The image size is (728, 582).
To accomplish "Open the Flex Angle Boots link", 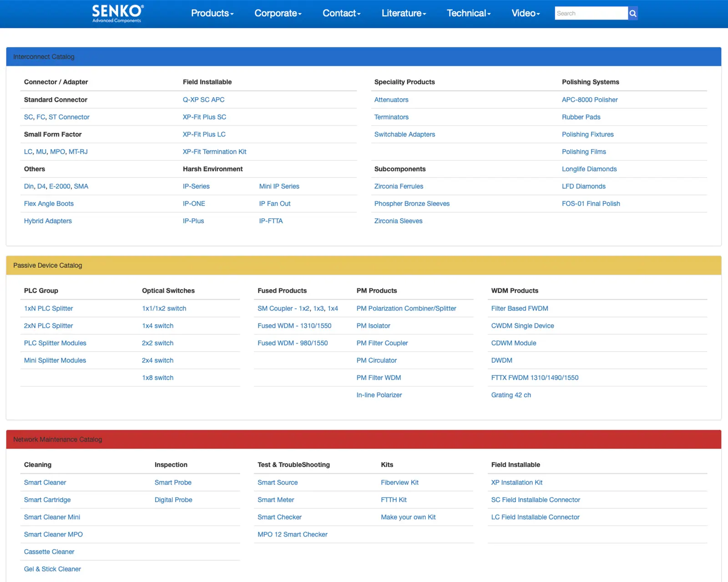I will (49, 203).
